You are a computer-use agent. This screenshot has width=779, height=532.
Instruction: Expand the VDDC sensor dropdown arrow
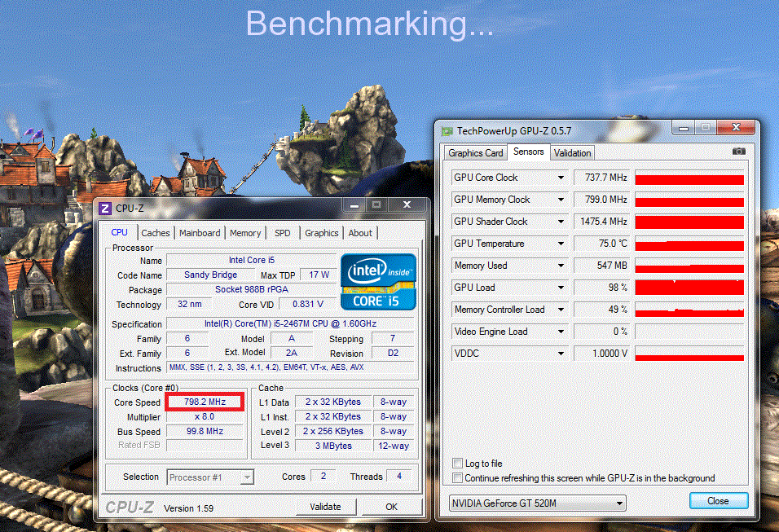click(x=561, y=354)
